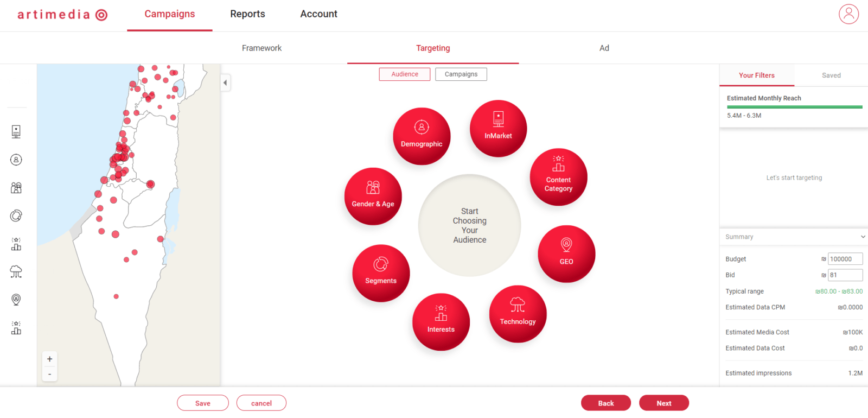The height and width of the screenshot is (418, 868).
Task: Open the GEO sidebar icon
Action: pyautogui.click(x=16, y=300)
